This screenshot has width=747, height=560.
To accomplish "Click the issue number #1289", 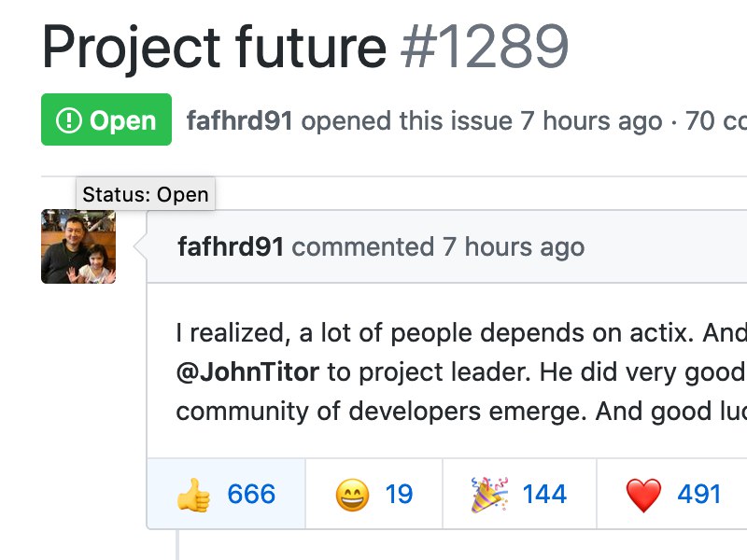I will click(485, 45).
